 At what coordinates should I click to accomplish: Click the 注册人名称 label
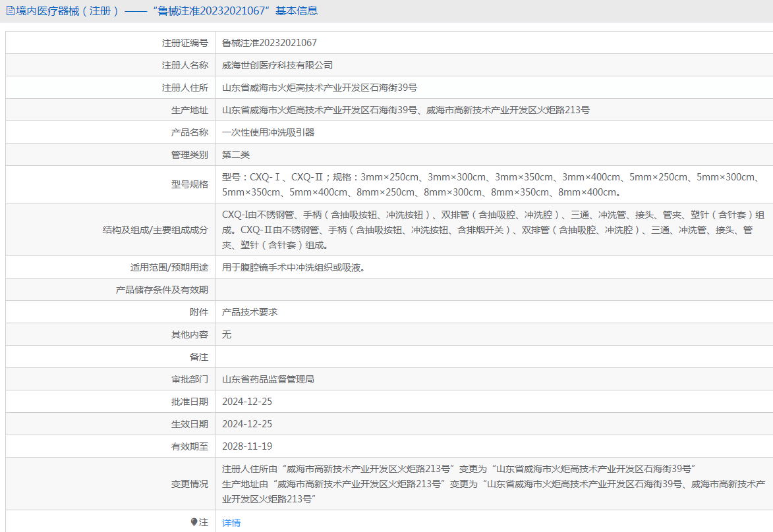(x=185, y=66)
